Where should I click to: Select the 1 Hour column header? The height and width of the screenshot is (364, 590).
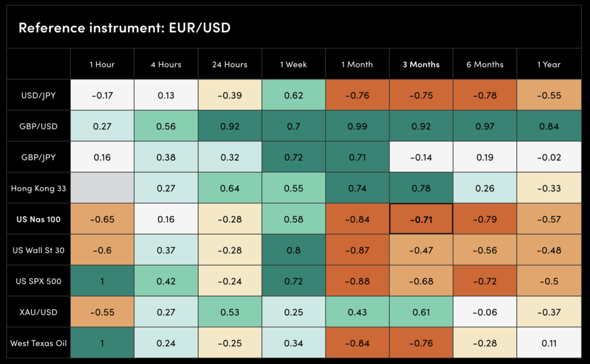pyautogui.click(x=102, y=65)
